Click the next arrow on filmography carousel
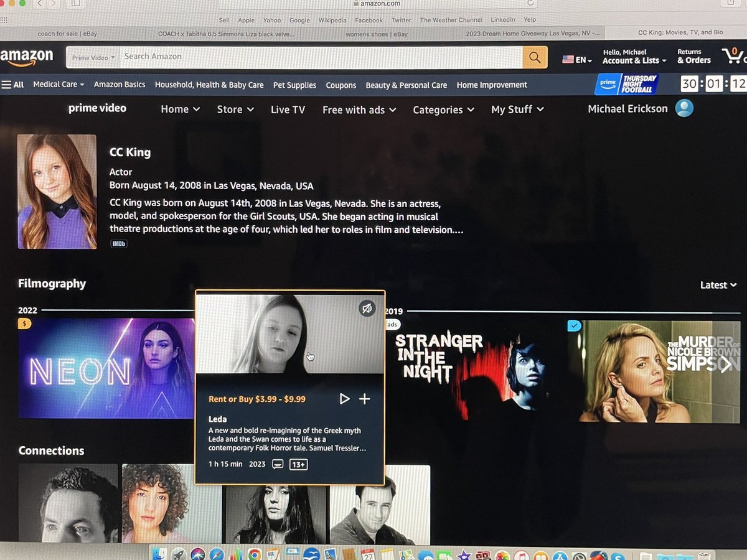Viewport: 747px width, 560px height. point(726,365)
